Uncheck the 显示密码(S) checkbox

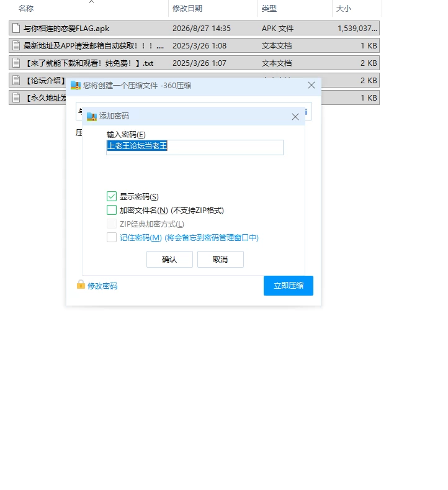(112, 196)
